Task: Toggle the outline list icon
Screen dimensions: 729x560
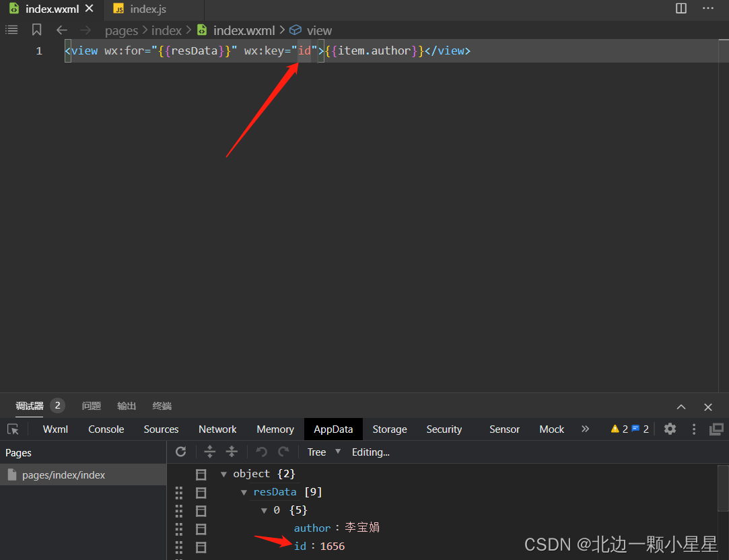Action: tap(11, 30)
